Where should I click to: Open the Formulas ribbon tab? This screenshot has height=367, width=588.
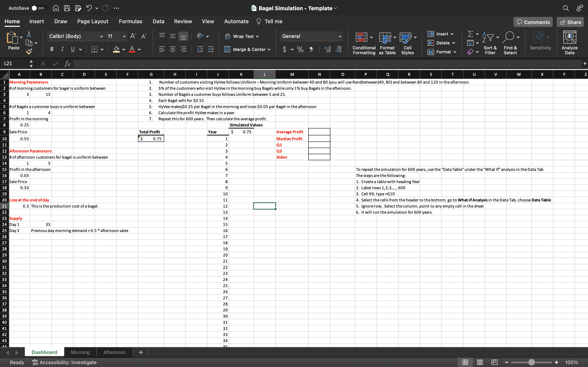(130, 21)
